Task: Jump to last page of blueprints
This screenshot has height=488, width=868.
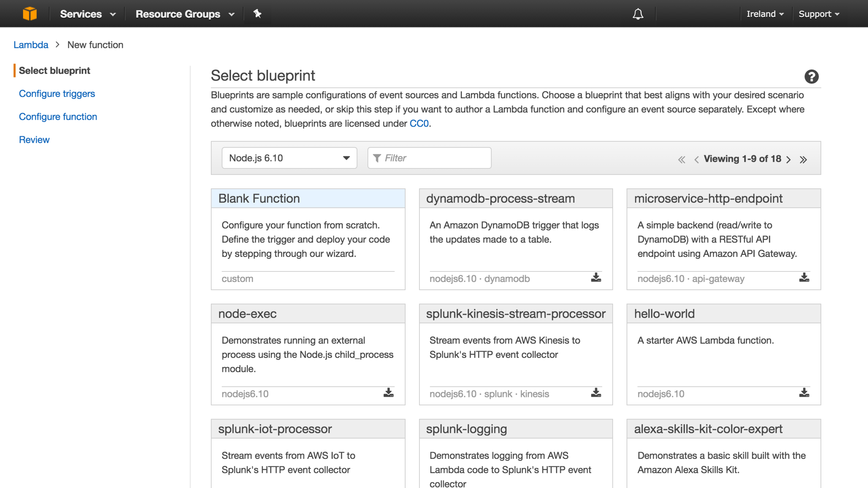Action: pyautogui.click(x=803, y=159)
